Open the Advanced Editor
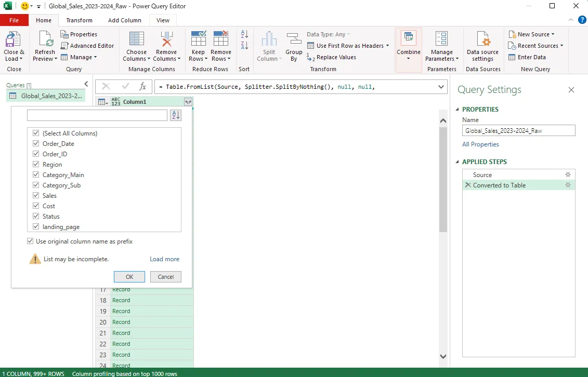This screenshot has height=377, width=588. coord(87,46)
